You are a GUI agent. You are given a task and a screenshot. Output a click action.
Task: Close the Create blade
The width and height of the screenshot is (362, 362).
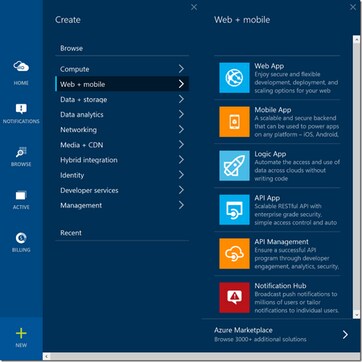coord(194,7)
